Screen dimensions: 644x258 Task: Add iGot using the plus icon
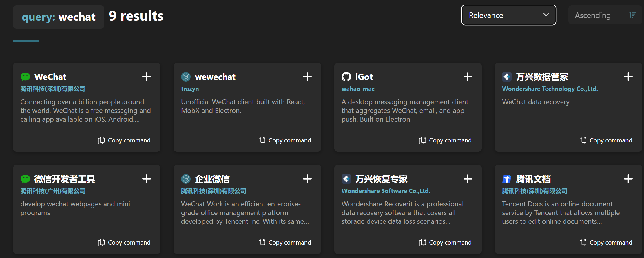coord(468,77)
